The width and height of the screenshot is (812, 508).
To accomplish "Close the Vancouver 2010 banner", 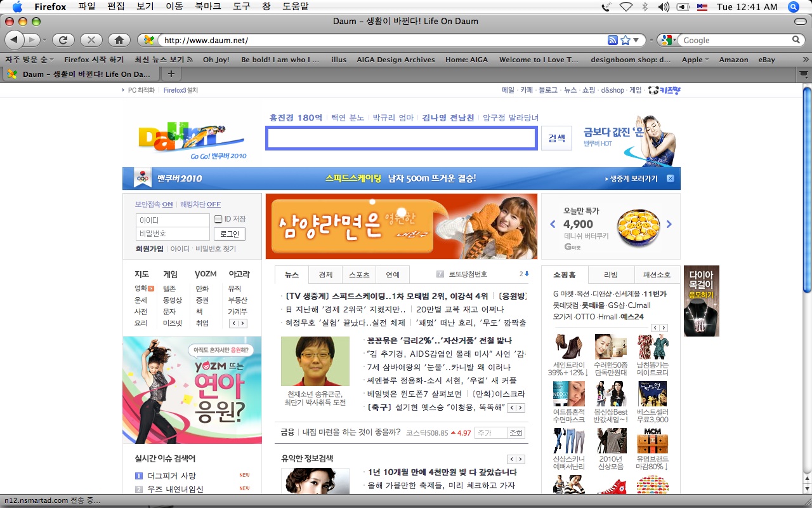I will click(670, 178).
